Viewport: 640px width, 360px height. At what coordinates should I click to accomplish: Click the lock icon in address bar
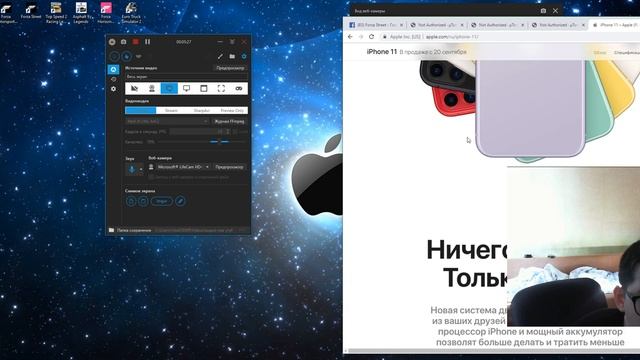pos(384,37)
